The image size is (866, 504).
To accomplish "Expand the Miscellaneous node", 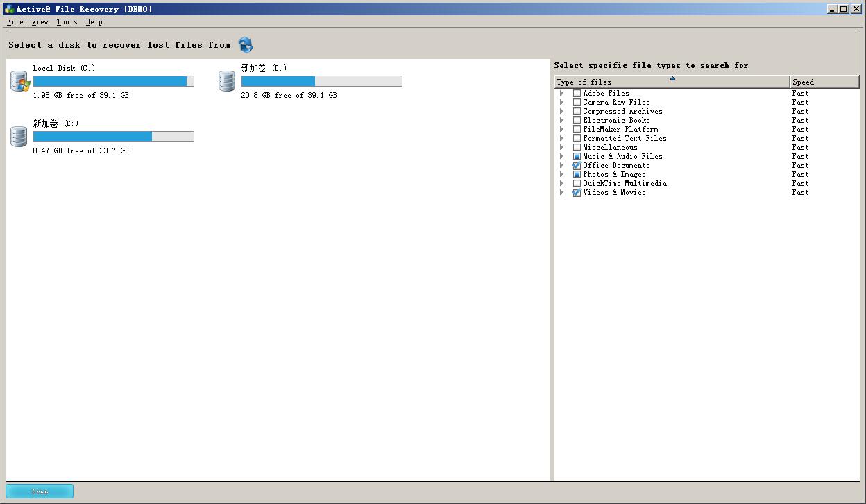I will coord(562,148).
